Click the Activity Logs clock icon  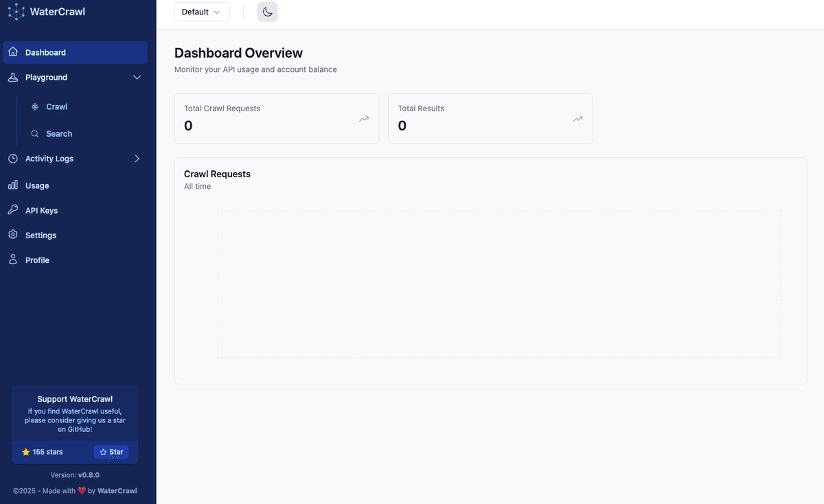pyautogui.click(x=13, y=159)
